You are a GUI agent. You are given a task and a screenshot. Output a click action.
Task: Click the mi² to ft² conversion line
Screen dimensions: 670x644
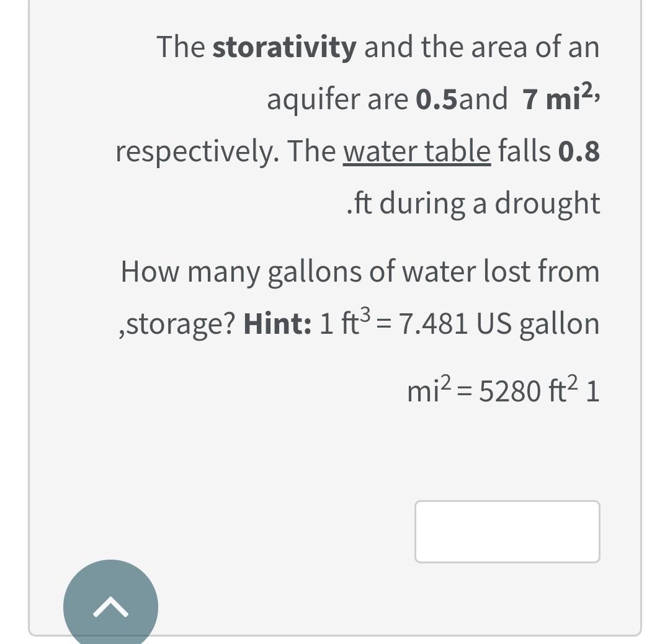(502, 390)
